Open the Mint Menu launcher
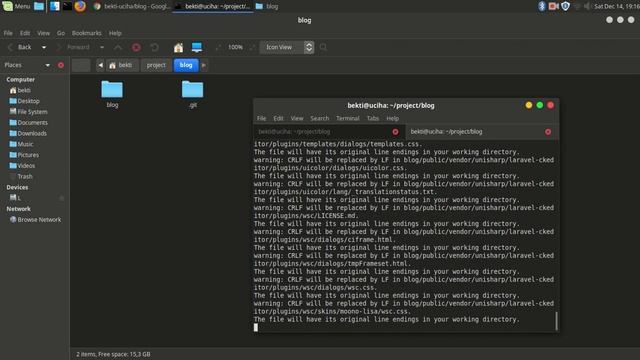The width and height of the screenshot is (640, 360). [17, 6]
